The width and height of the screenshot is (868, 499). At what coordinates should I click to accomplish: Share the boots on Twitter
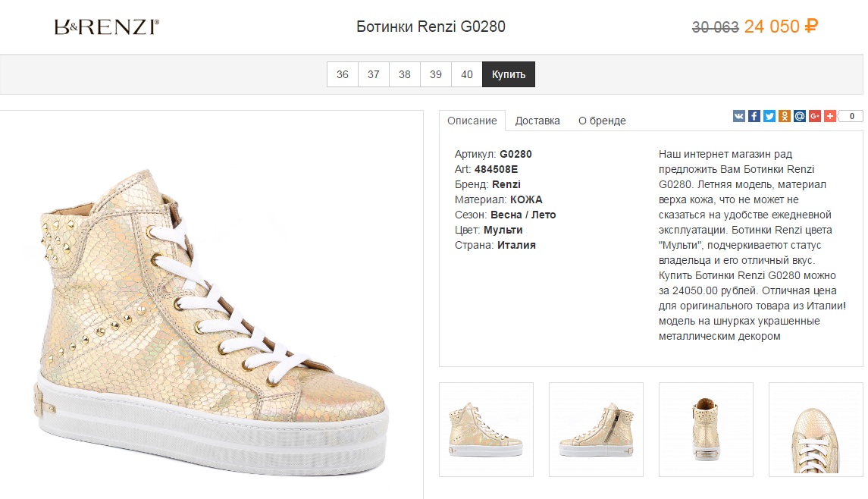(x=769, y=116)
